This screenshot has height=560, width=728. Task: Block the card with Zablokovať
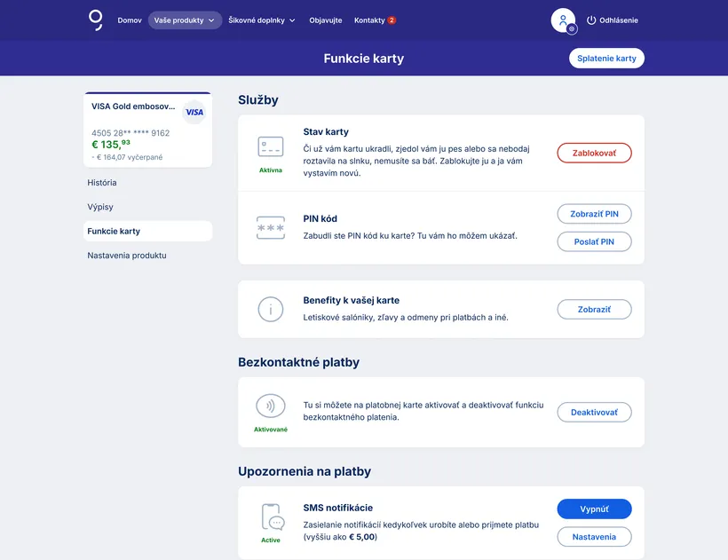[594, 154]
